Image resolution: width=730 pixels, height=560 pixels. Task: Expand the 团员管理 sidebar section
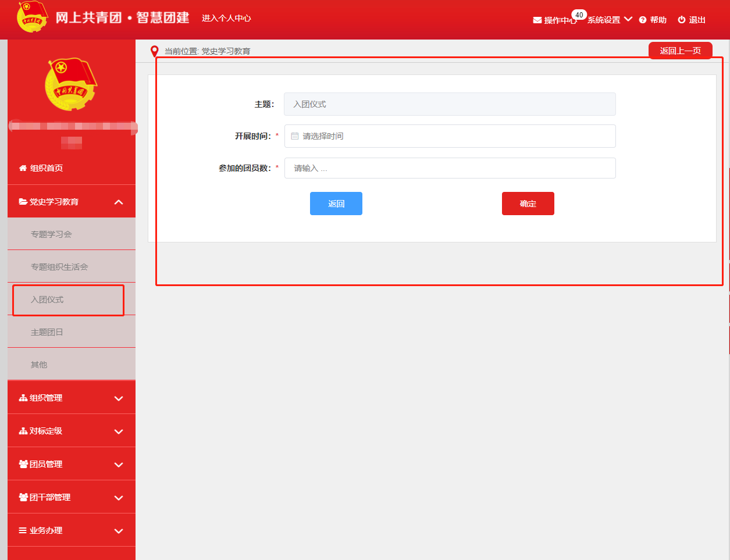119,465
